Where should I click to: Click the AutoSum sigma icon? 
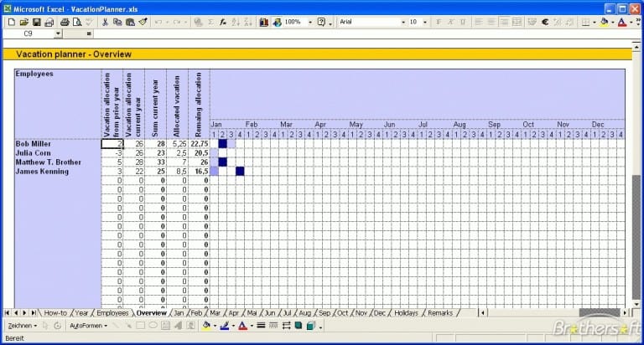coord(210,22)
